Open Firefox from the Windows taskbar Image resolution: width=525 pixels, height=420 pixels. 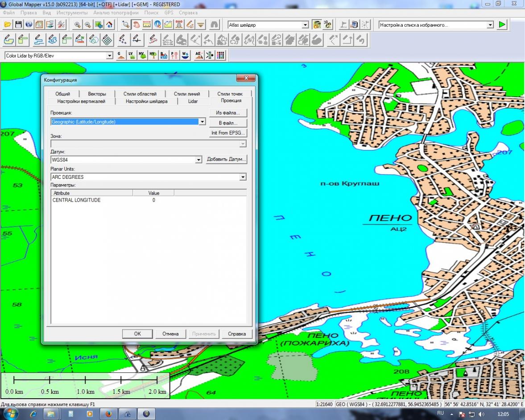pos(108,414)
